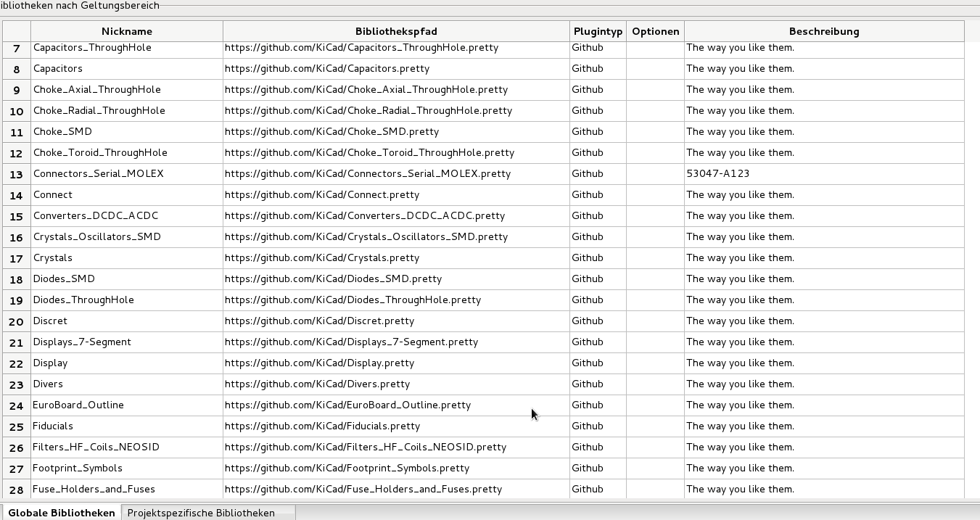The image size is (980, 520).
Task: Click the Nickname column header
Action: 127,31
